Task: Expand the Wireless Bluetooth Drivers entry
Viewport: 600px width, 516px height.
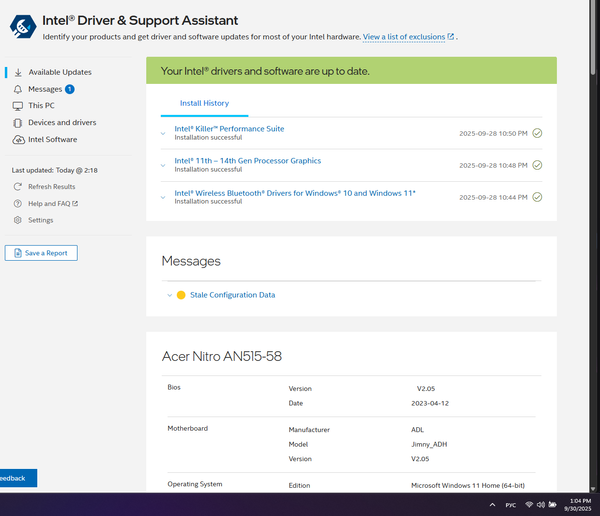Action: point(163,196)
